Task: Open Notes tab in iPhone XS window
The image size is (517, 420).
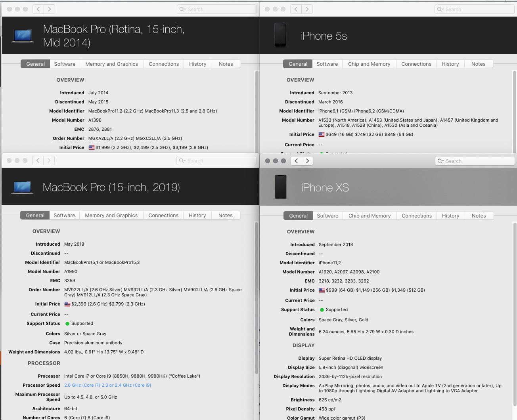Action: pos(479,216)
